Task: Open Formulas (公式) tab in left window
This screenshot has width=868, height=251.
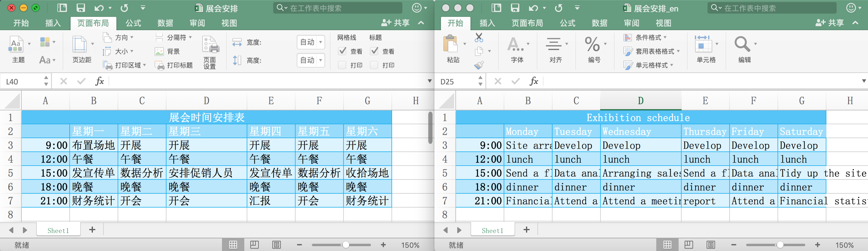Action: [133, 23]
